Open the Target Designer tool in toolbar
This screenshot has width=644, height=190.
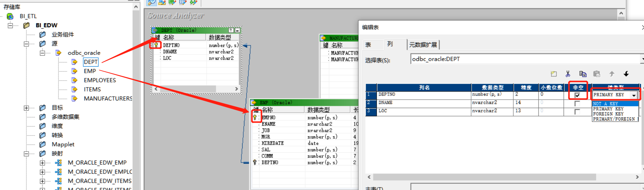162,2
